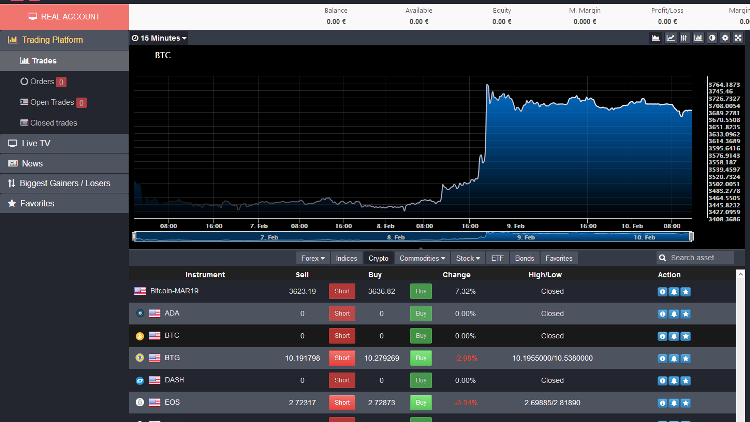Image resolution: width=750 pixels, height=422 pixels.
Task: Select the Crypto tab
Action: (378, 258)
